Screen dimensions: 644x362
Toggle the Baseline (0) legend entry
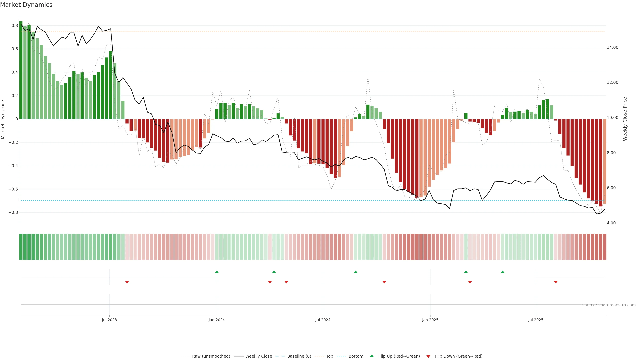(x=299, y=356)
